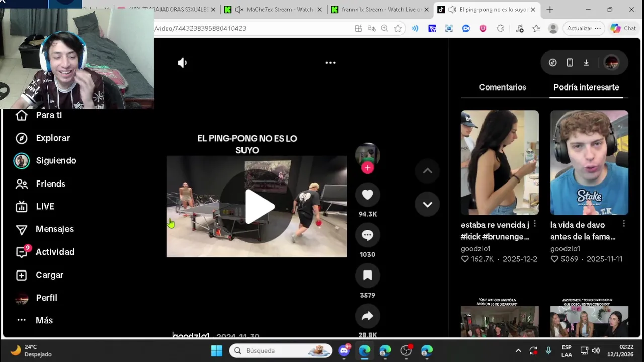Screen dimensions: 644x362
Task: Open the Windows Start menu
Action: click(x=217, y=350)
